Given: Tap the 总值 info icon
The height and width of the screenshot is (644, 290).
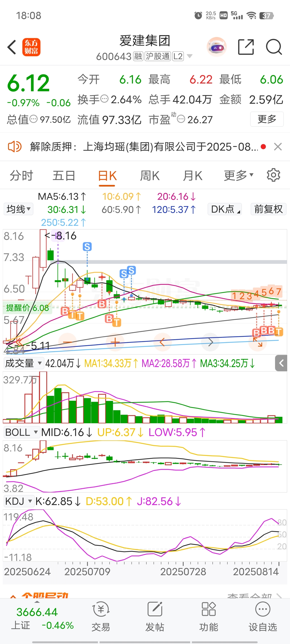Looking at the screenshot, I should [x=34, y=119].
